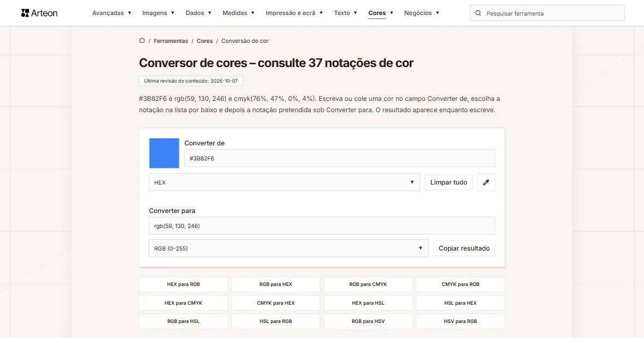This screenshot has width=644, height=338.
Task: Choose the HEX para RGB shortcut
Action: pos(184,284)
